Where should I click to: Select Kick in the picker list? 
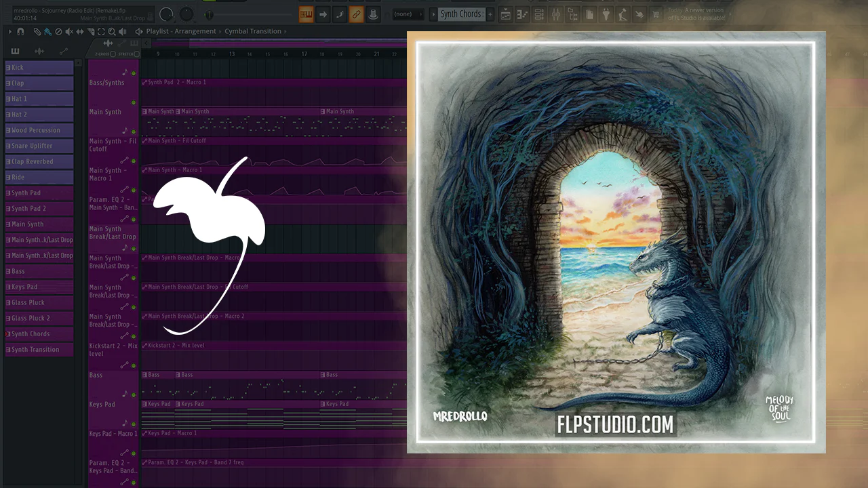[39, 68]
